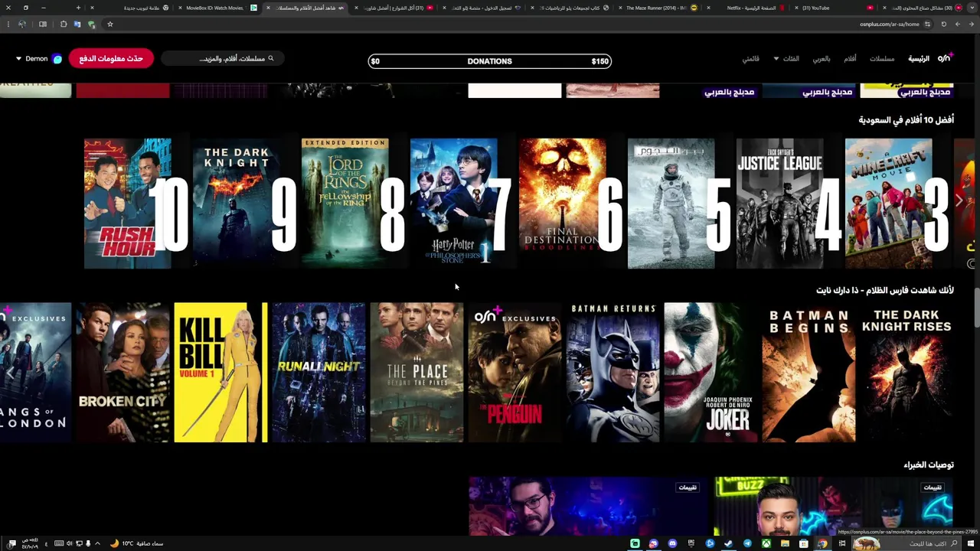This screenshot has height=551, width=980.
Task: Open the بالعربي menu item
Action: pos(822,59)
